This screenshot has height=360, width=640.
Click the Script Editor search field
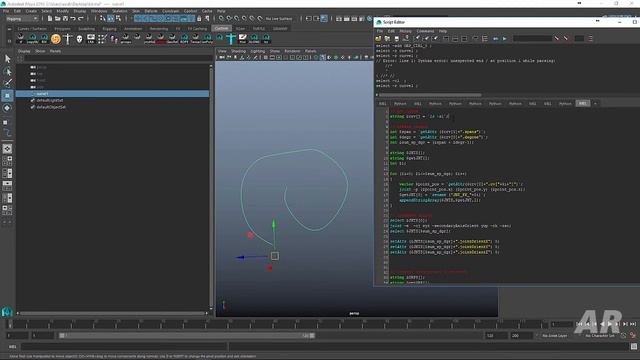tap(532, 38)
